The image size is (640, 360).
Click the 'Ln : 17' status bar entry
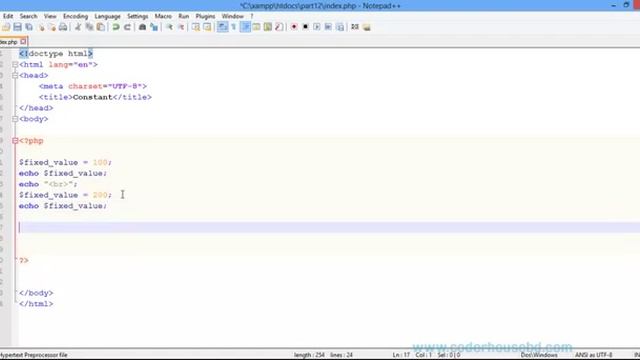[x=401, y=355]
